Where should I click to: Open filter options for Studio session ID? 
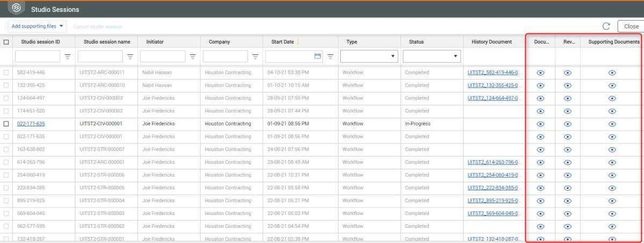tap(68, 56)
